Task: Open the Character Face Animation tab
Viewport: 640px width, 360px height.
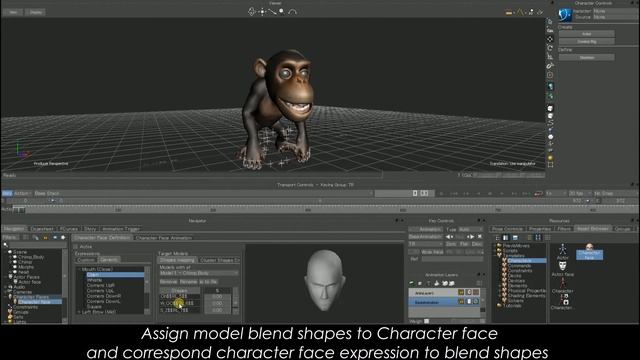Action: pyautogui.click(x=163, y=238)
